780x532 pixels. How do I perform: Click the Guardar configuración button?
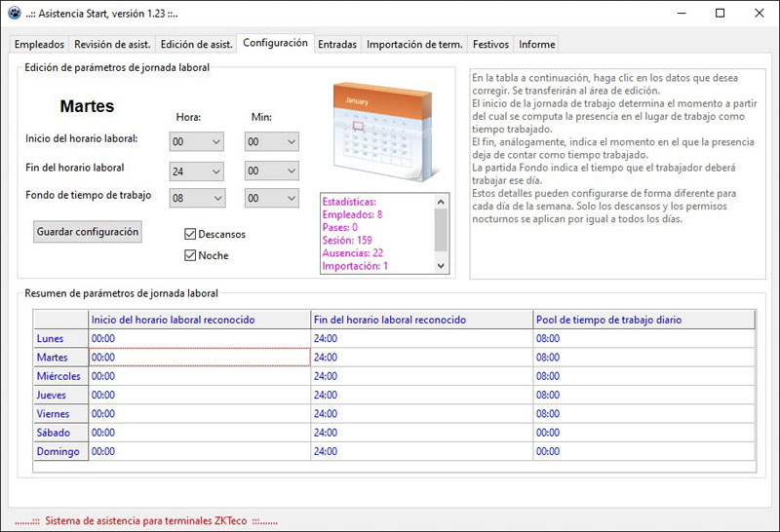click(x=88, y=232)
